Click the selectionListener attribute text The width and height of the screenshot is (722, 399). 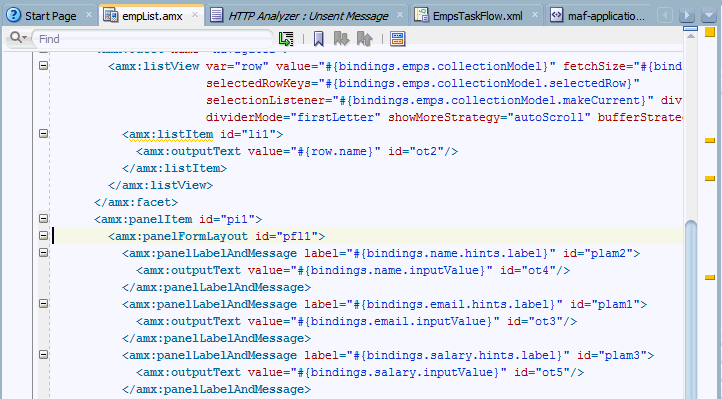(430, 100)
